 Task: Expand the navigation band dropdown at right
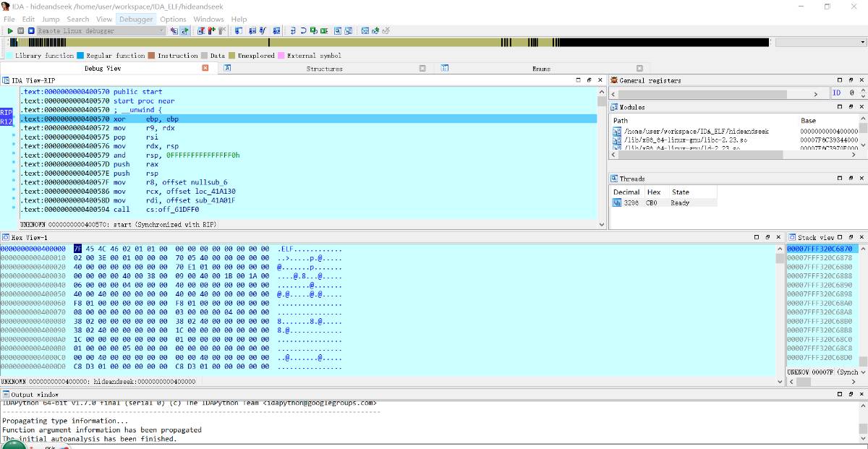[862, 43]
